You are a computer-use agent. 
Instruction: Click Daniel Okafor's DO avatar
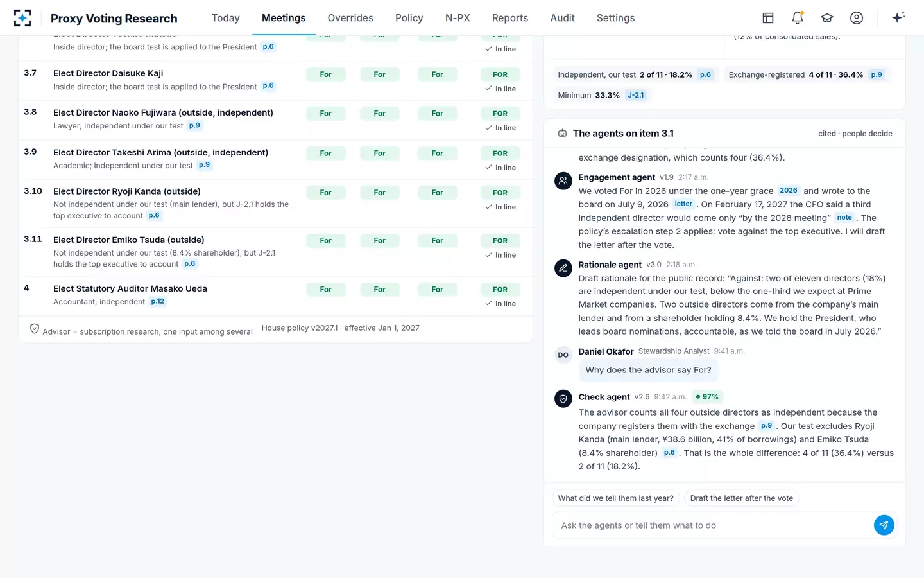tap(563, 355)
